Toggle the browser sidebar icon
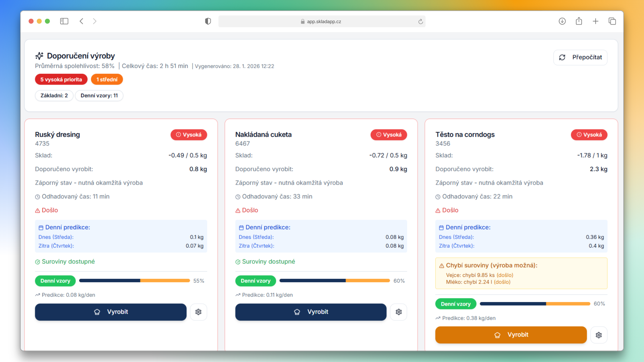The width and height of the screenshot is (644, 362). (x=64, y=21)
